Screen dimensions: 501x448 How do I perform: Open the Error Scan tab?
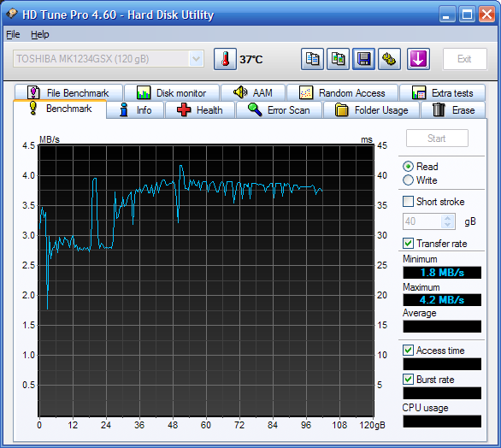click(280, 110)
